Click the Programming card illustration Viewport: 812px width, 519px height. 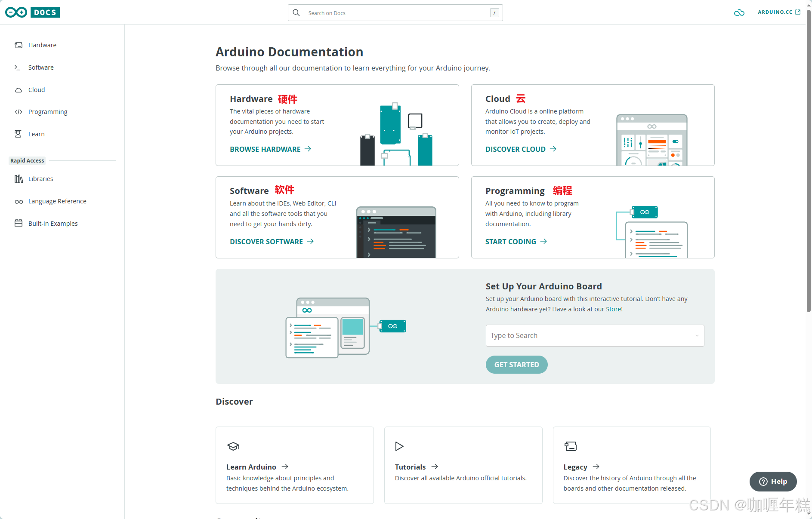pyautogui.click(x=651, y=232)
